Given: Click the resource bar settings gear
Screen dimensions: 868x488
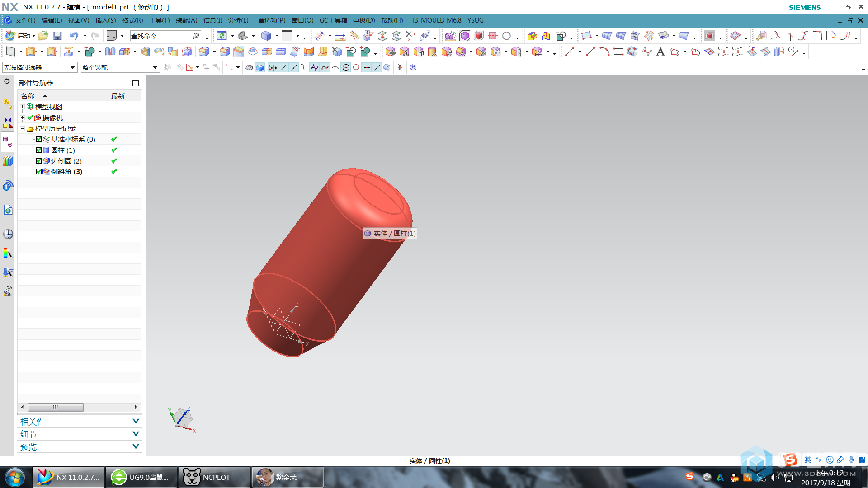Looking at the screenshot, I should click(x=7, y=82).
